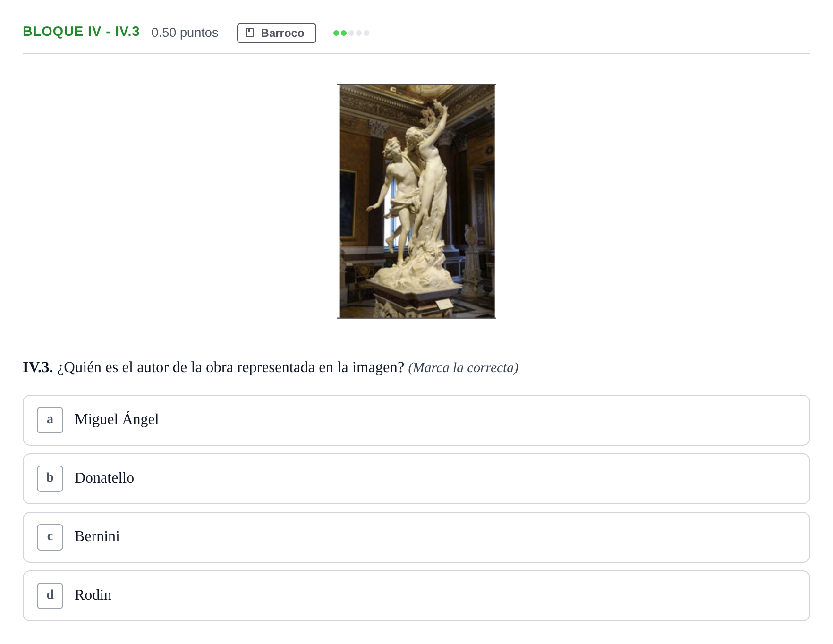The width and height of the screenshot is (833, 644).
Task: Click the question text about the autor
Action: point(230,367)
